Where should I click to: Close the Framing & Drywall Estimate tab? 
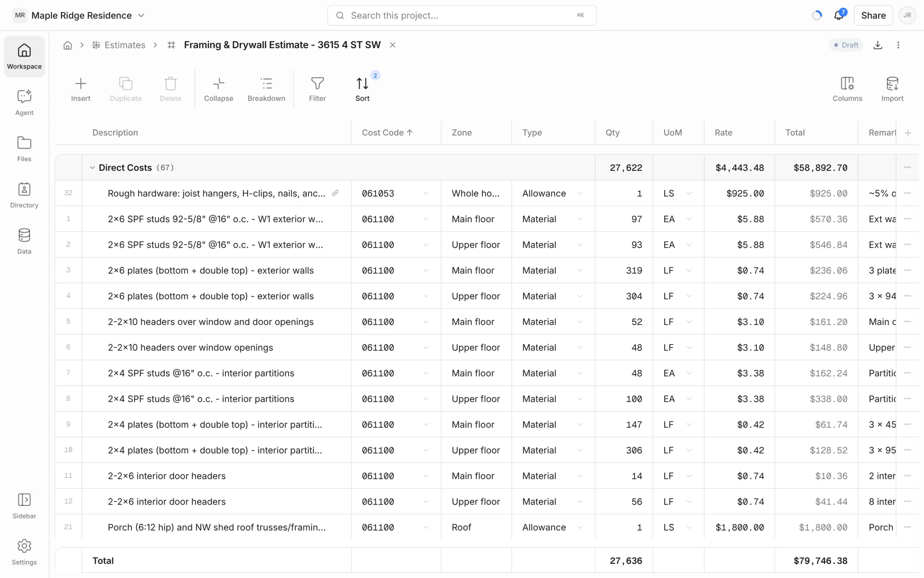tap(392, 45)
